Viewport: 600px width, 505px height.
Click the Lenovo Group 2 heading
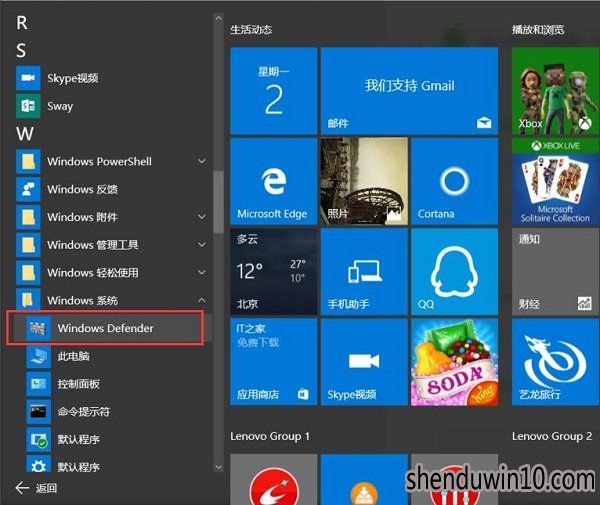(x=552, y=437)
